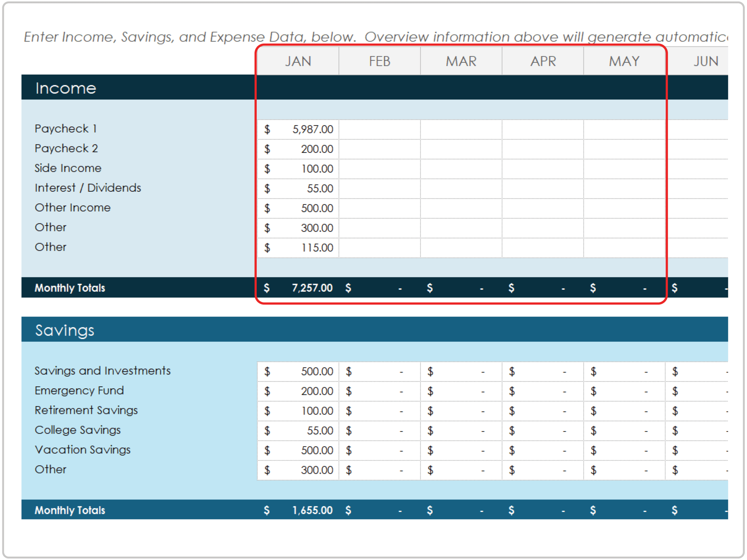This screenshot has height=560, width=747.
Task: Click the Emergency Fund row label
Action: point(79,391)
